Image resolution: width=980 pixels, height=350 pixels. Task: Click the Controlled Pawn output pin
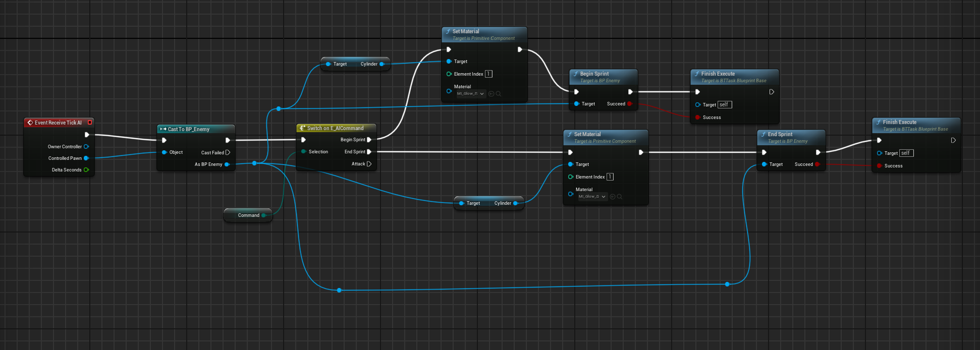point(86,158)
